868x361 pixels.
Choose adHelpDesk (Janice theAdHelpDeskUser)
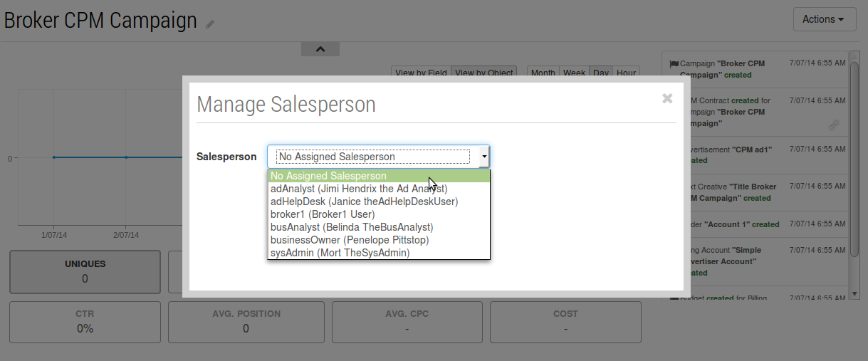coord(379,202)
